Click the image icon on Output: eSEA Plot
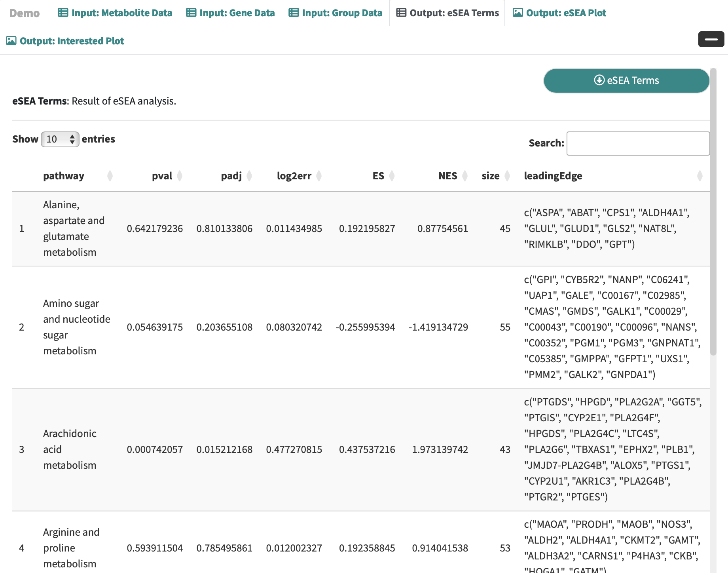This screenshot has height=582, width=728. [518, 13]
